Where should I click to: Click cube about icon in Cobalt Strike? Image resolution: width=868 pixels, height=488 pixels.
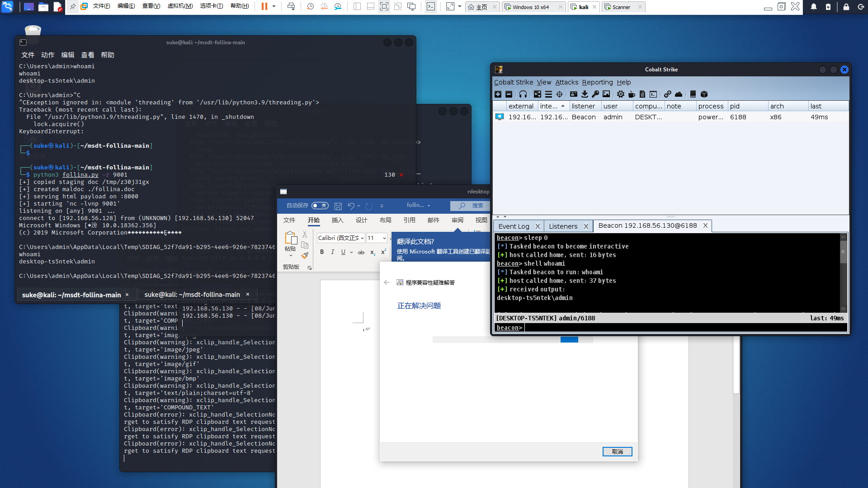coord(704,94)
